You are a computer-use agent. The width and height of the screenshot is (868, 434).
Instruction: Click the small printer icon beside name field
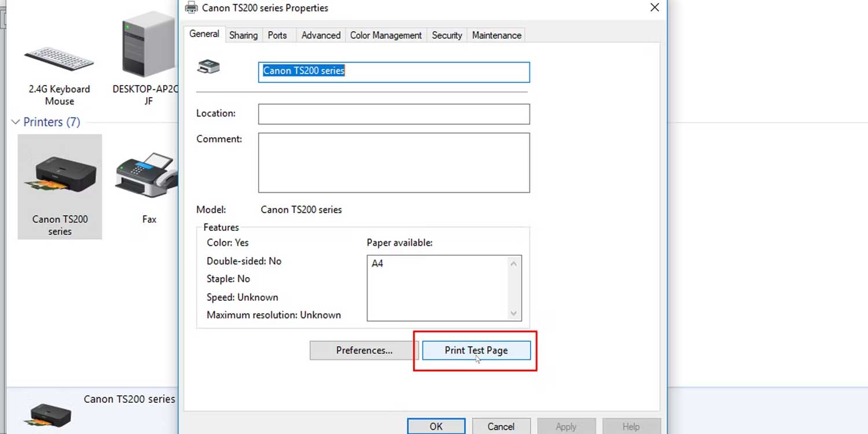coord(208,67)
